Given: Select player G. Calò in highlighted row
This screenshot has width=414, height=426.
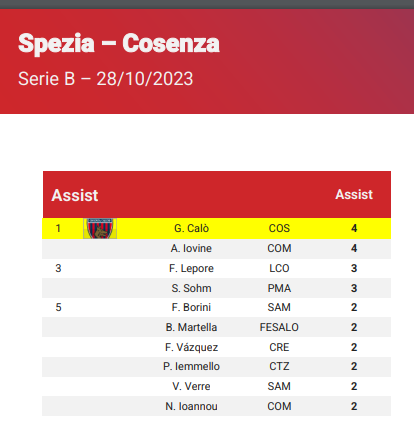Looking at the screenshot, I should click(x=191, y=228).
